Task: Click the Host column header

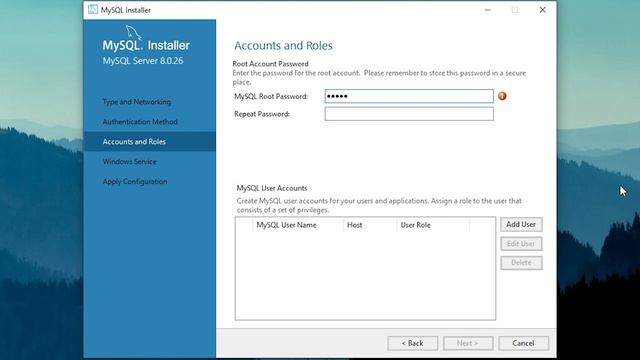Action: pos(369,225)
